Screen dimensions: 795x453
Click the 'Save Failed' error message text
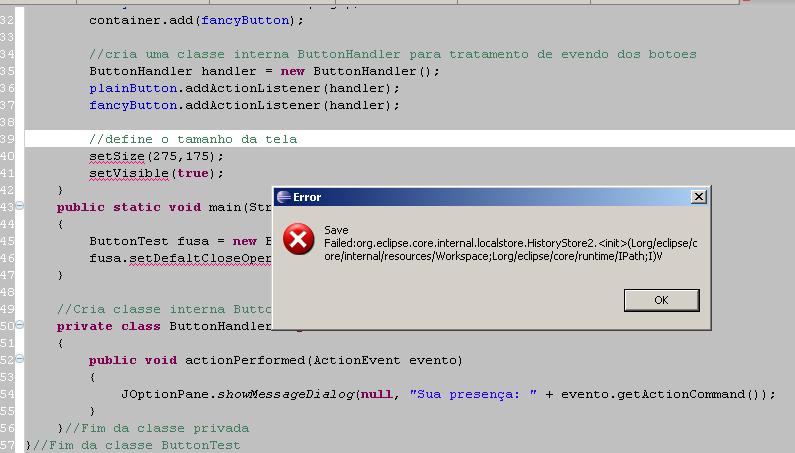(x=511, y=243)
